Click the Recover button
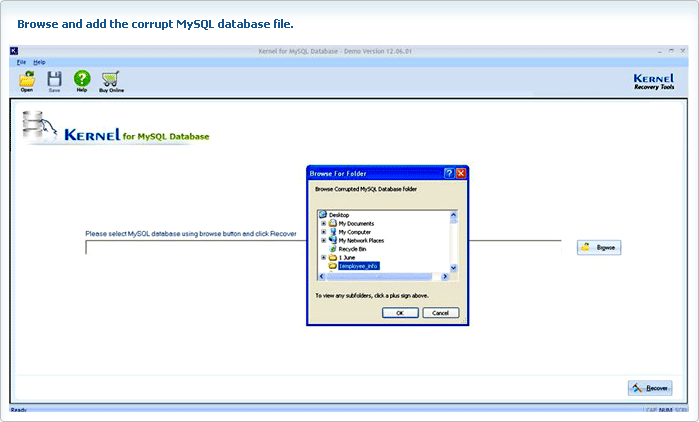Image resolution: width=699 pixels, height=422 pixels. (x=650, y=388)
